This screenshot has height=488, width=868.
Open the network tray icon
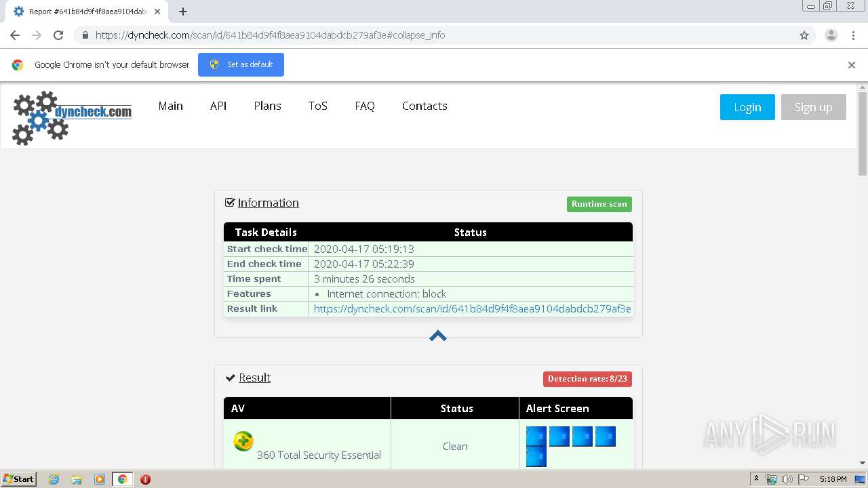(x=771, y=479)
